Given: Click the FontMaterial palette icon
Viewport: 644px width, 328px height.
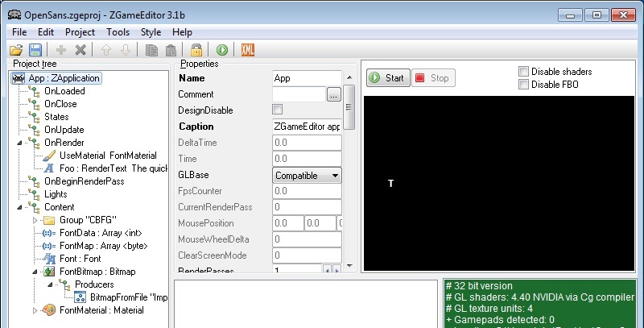Looking at the screenshot, I should (x=49, y=310).
